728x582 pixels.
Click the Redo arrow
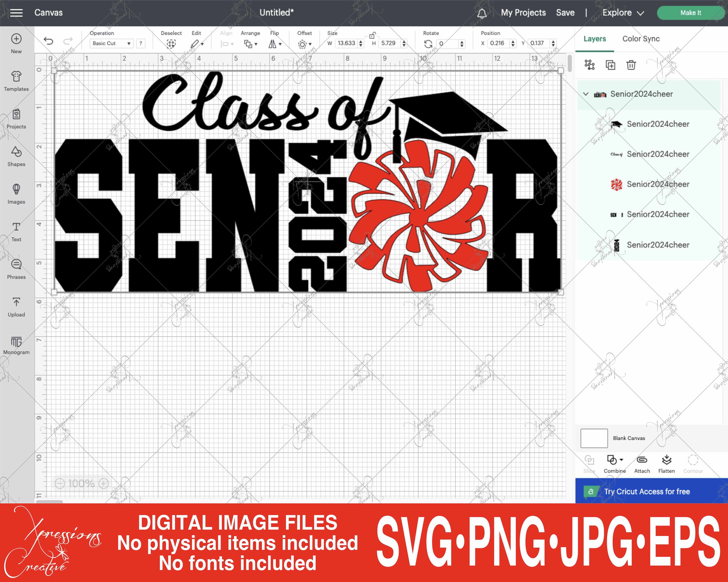point(68,41)
